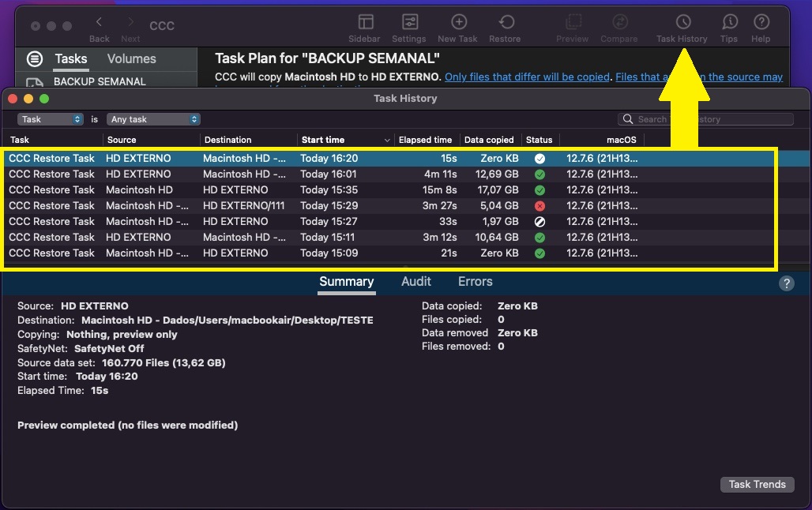Image resolution: width=812 pixels, height=510 pixels.
Task: Switch to the Audit tab
Action: point(415,282)
